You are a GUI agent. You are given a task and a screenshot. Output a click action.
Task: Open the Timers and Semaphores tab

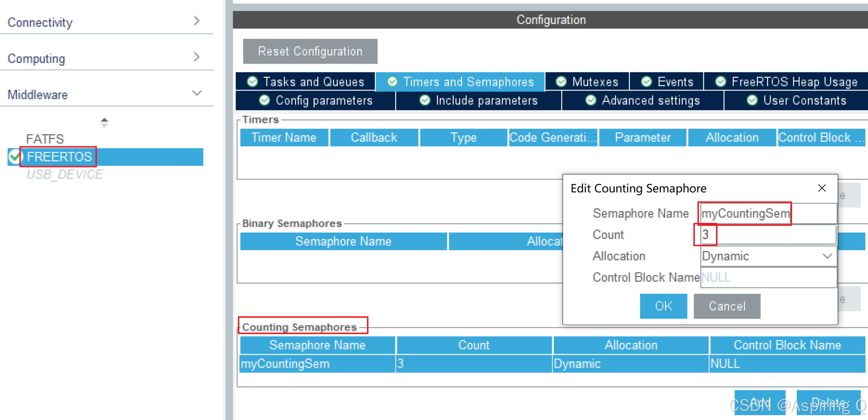[x=460, y=82]
